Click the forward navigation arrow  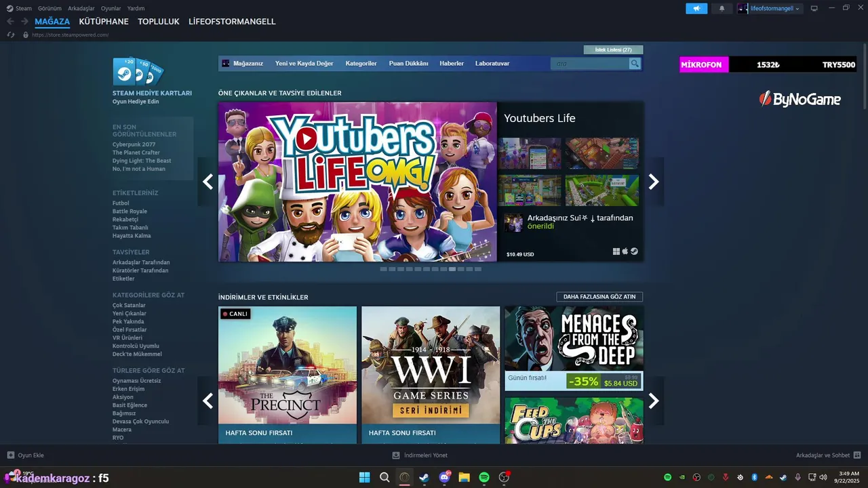[24, 22]
